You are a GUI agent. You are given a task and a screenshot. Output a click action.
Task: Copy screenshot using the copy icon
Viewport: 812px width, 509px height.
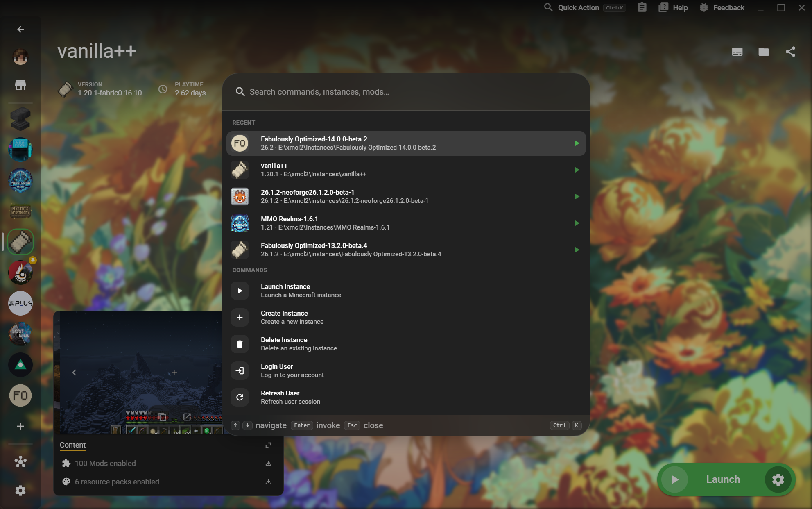(163, 417)
